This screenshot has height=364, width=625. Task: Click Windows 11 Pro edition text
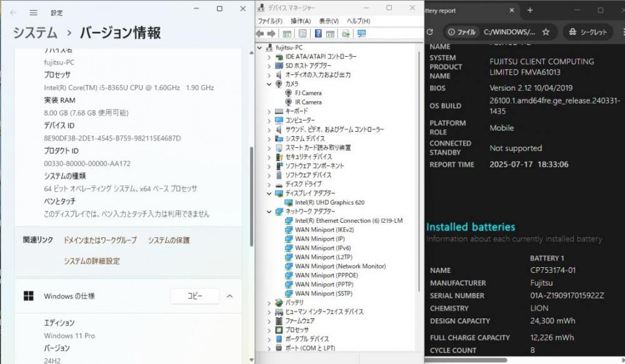(69, 336)
